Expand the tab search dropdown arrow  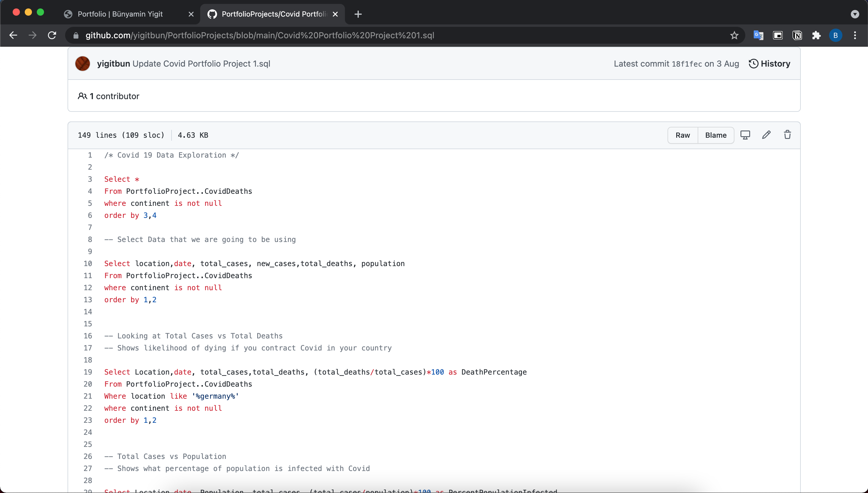(855, 14)
